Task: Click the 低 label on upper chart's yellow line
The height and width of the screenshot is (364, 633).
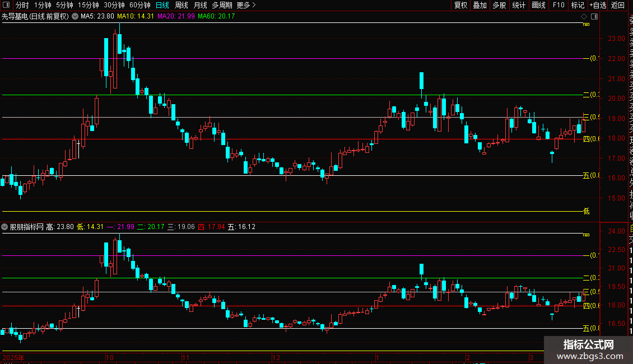Action: (587, 212)
